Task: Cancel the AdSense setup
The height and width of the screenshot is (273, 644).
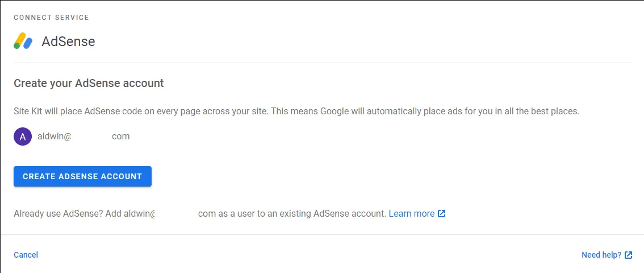Action: point(26,255)
